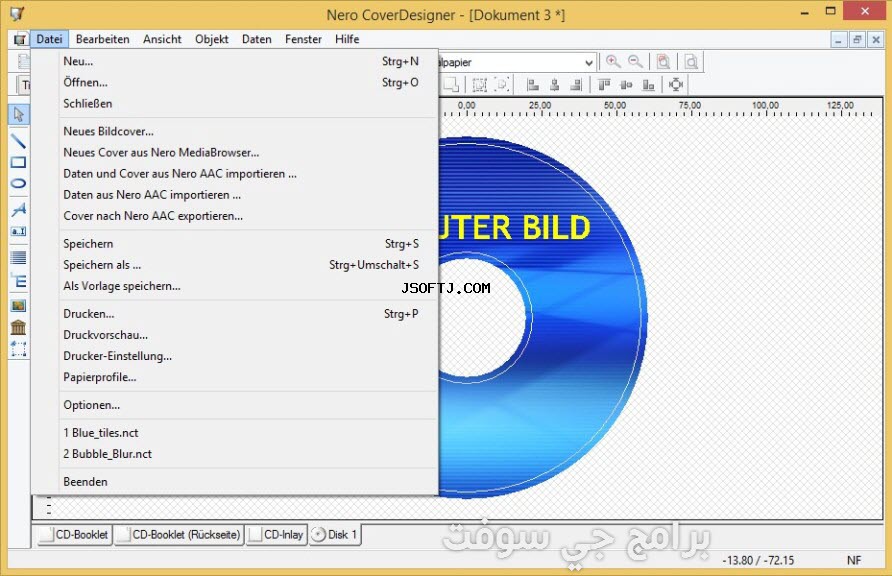
Task: Open the building-shaped library tool
Action: click(x=18, y=327)
